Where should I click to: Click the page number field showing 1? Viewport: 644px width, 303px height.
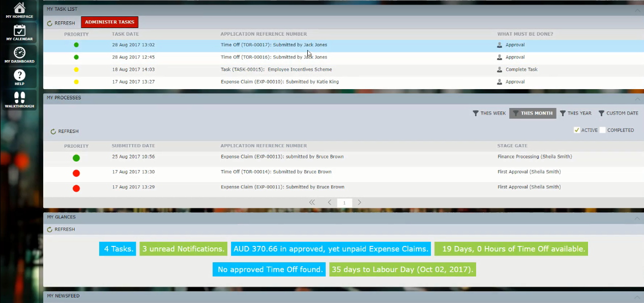pos(344,203)
